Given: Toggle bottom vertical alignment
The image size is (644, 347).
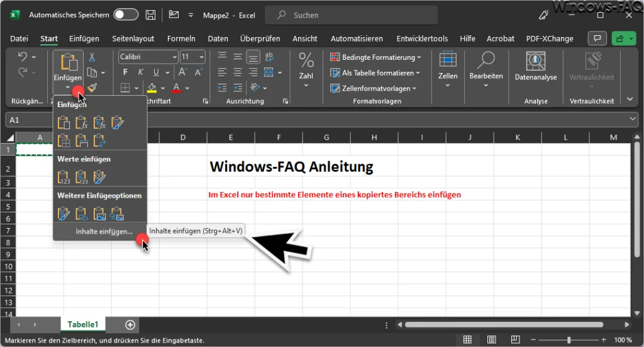Looking at the screenshot, I should pyautogui.click(x=253, y=57).
